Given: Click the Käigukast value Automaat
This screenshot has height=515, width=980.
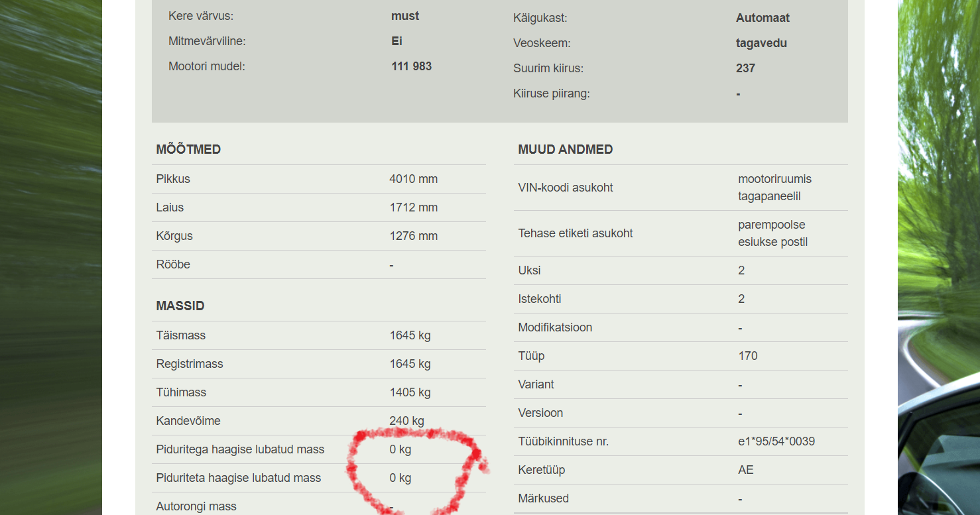Looking at the screenshot, I should [x=763, y=18].
